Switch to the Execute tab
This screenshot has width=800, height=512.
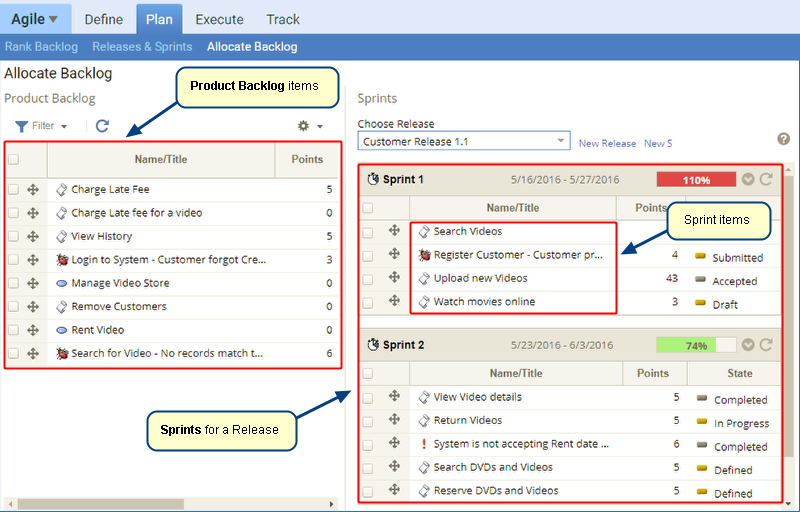tap(219, 19)
